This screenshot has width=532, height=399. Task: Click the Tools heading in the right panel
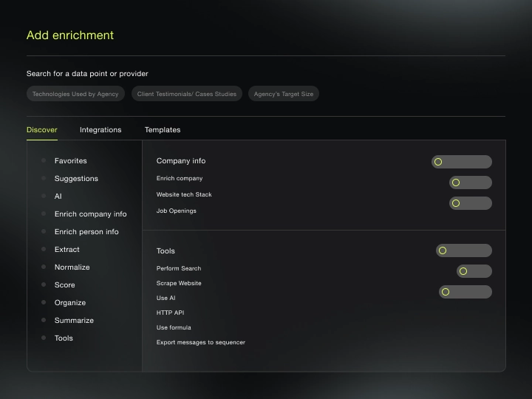pos(166,251)
